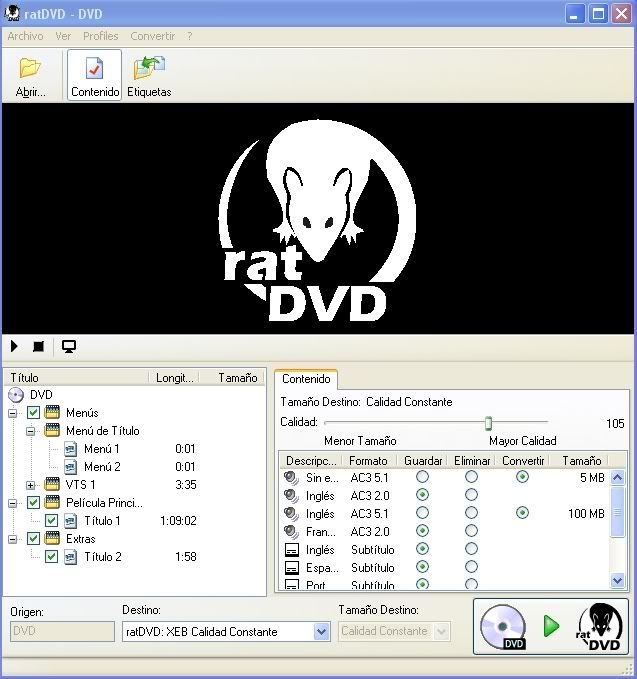637x679 pixels.
Task: Click the Tamaño column header in title tree
Action: 232,378
